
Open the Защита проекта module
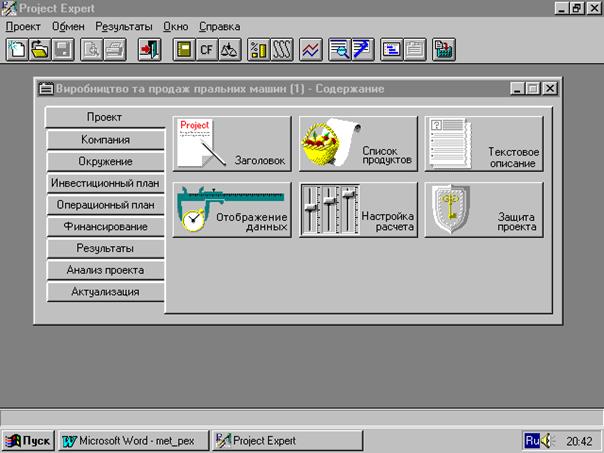pyautogui.click(x=484, y=210)
